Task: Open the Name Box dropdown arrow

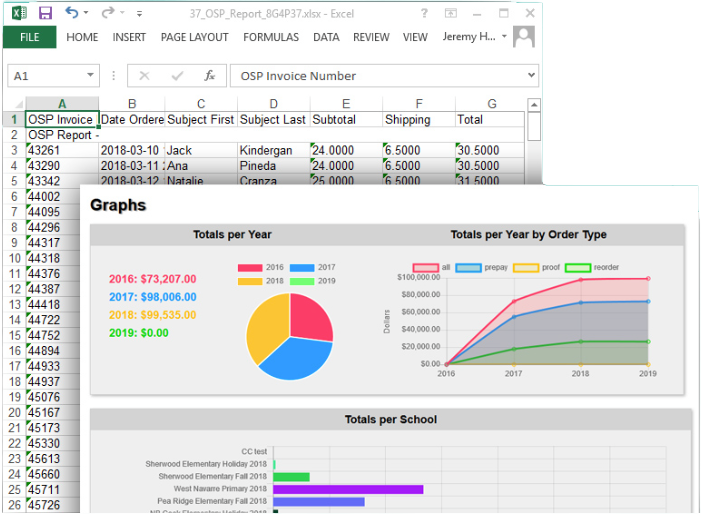Action: point(90,75)
